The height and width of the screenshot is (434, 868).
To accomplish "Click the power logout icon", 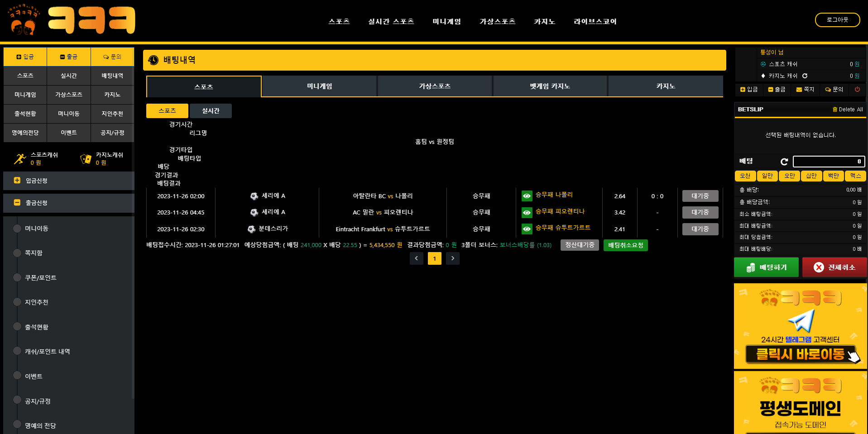I will 857,90.
